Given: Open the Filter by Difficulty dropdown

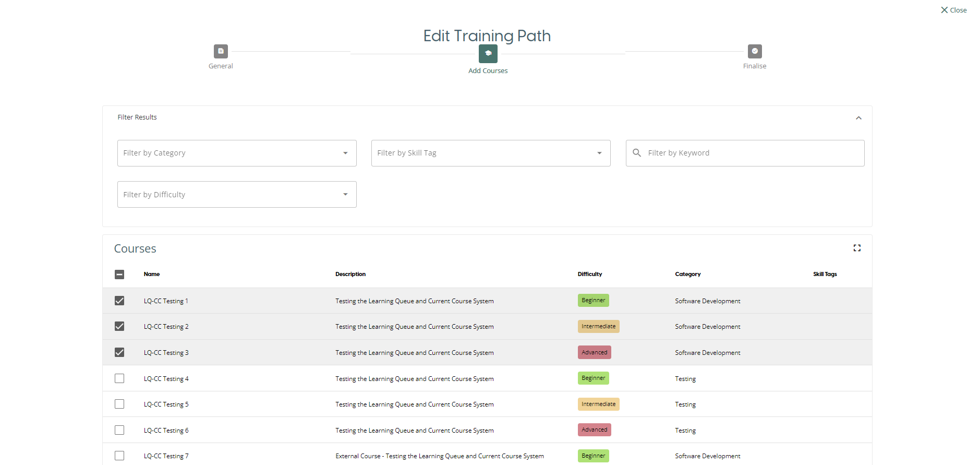Looking at the screenshot, I should tap(237, 195).
